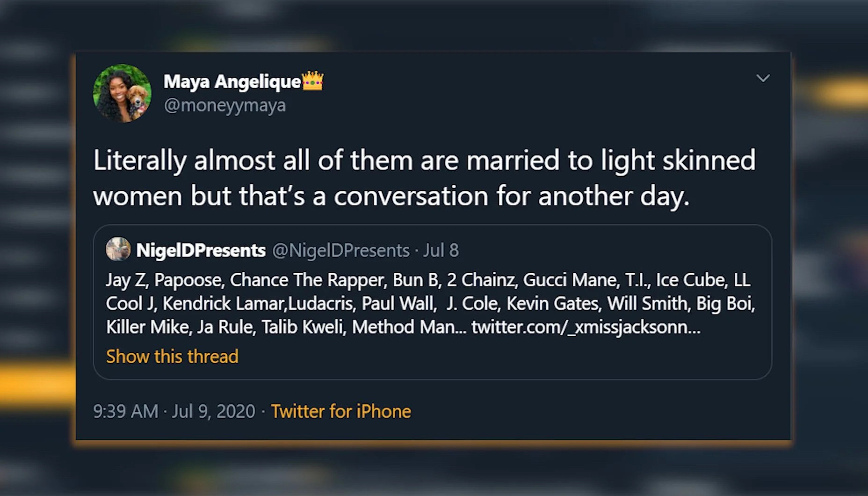Expand the tweet options chevron
This screenshot has width=868, height=496.
[763, 78]
